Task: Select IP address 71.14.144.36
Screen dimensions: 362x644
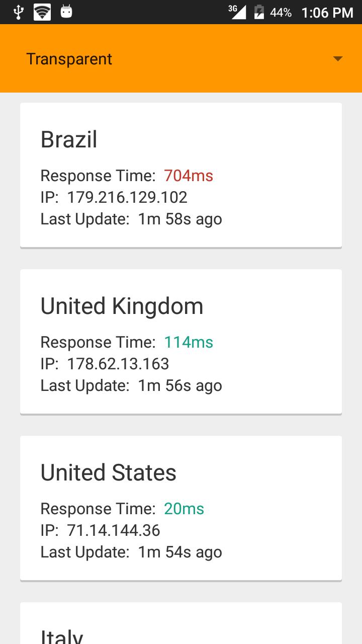Action: pyautogui.click(x=114, y=530)
